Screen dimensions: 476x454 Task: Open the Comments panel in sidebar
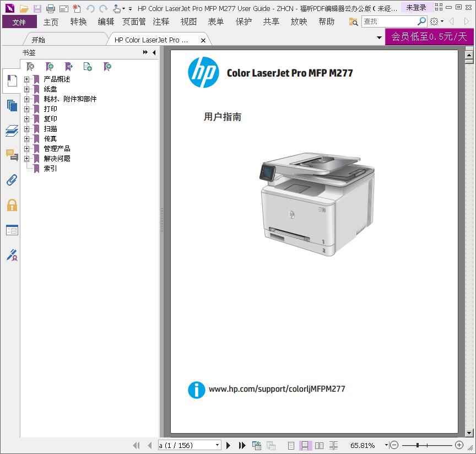tap(12, 155)
